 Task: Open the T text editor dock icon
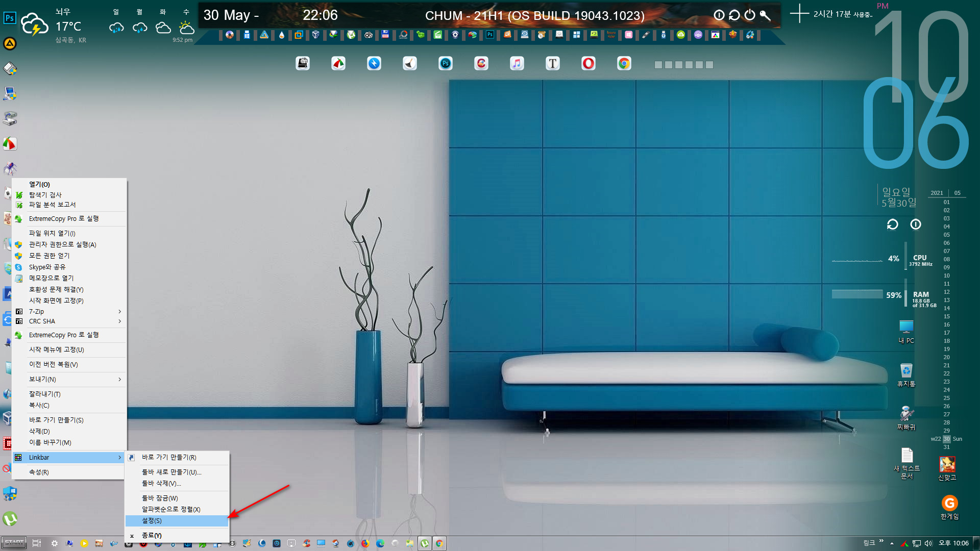(553, 63)
